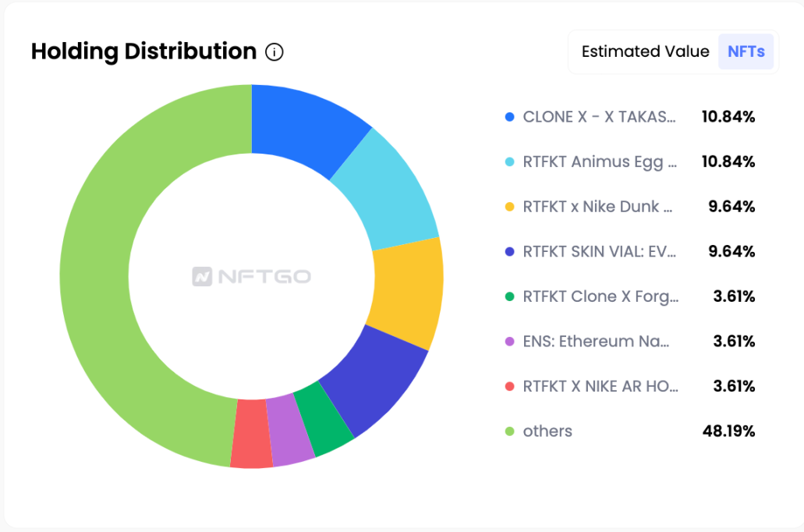Click the others legend label

pyautogui.click(x=547, y=431)
